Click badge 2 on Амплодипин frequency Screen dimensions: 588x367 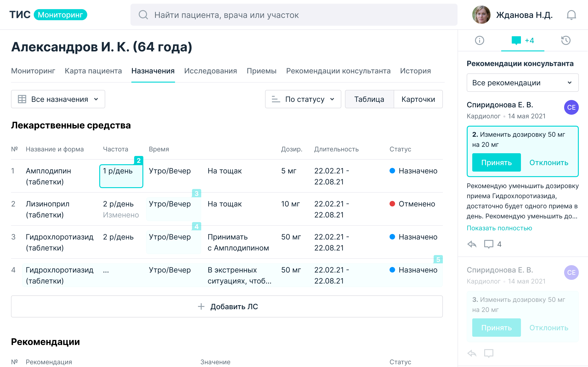pyautogui.click(x=139, y=160)
